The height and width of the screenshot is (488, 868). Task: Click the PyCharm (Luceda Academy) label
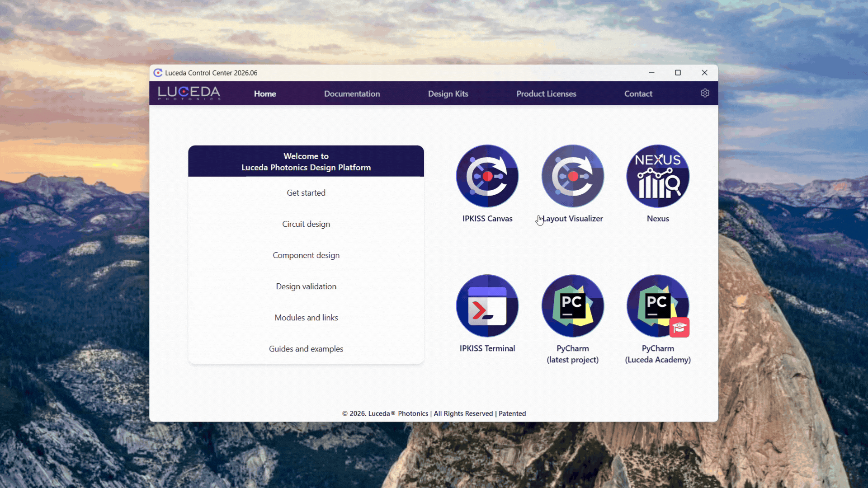tap(658, 354)
